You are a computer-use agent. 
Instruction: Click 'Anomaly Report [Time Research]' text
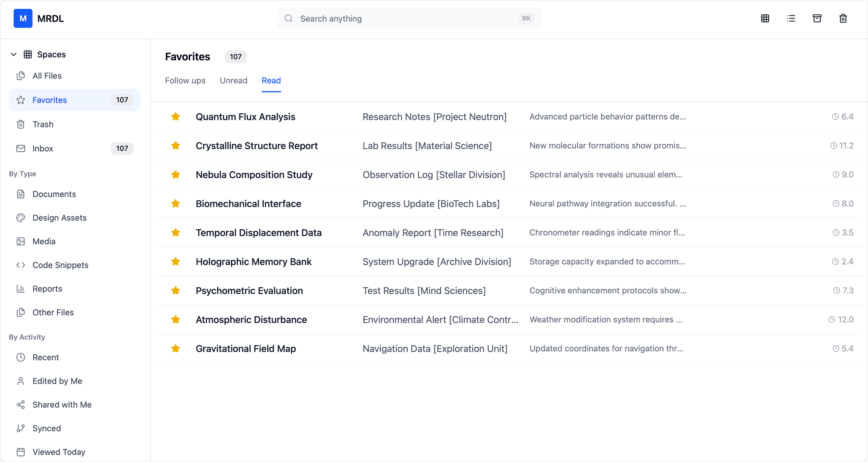pyautogui.click(x=433, y=233)
